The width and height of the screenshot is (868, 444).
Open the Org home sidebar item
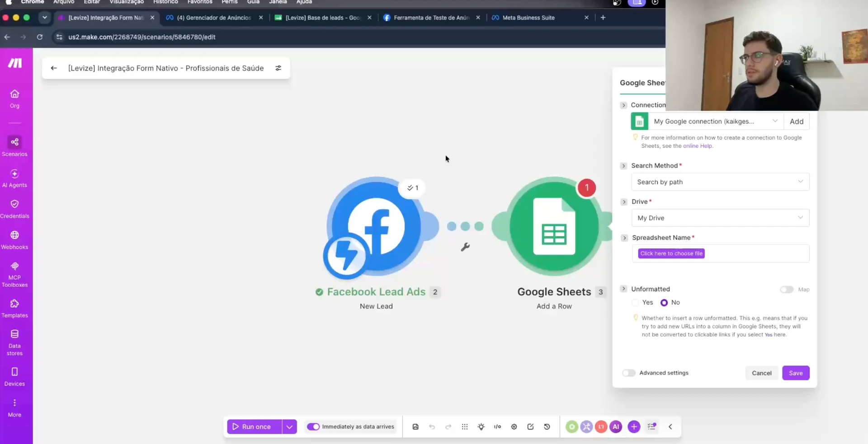tap(14, 98)
